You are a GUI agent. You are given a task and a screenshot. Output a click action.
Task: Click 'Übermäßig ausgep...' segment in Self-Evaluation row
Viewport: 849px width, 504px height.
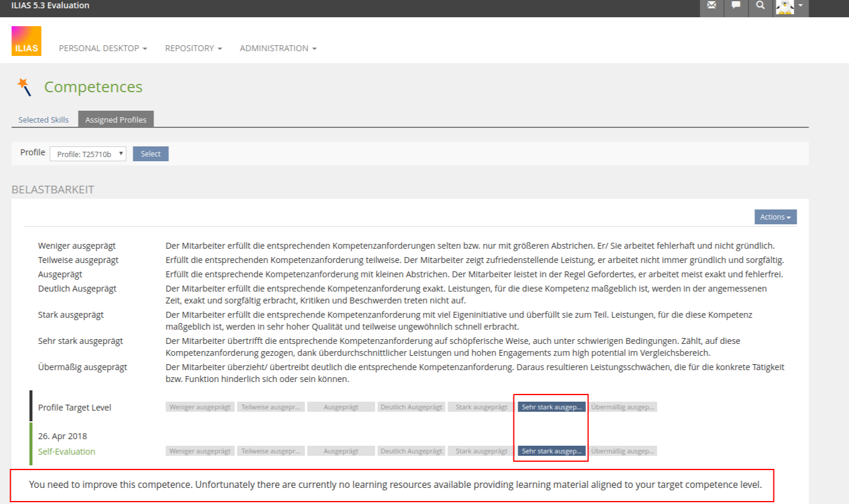tap(623, 451)
